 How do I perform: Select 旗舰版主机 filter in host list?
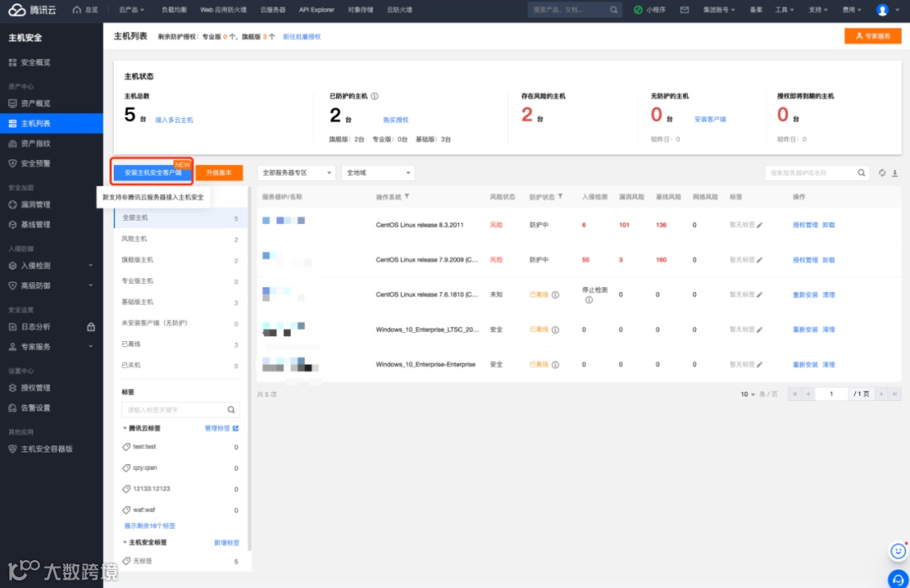pyautogui.click(x=180, y=260)
